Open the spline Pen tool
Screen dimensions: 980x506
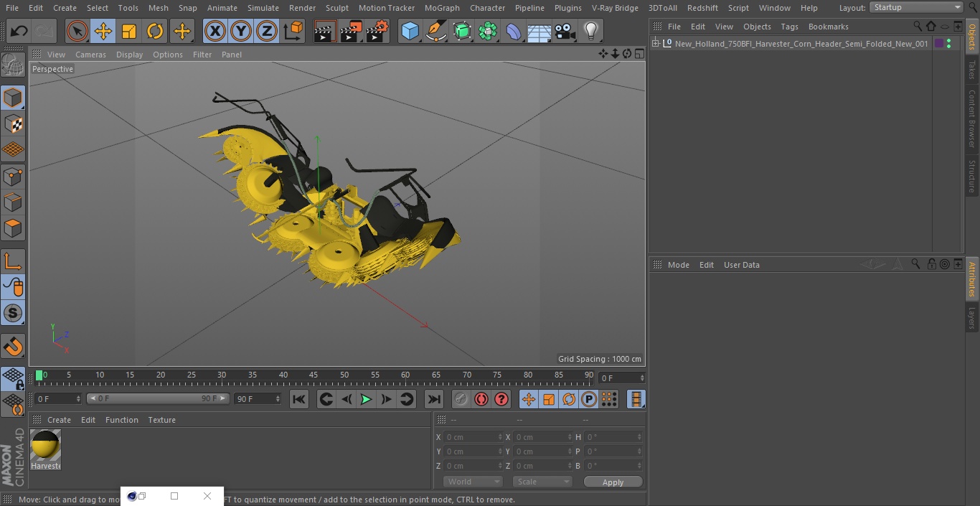[x=435, y=32]
